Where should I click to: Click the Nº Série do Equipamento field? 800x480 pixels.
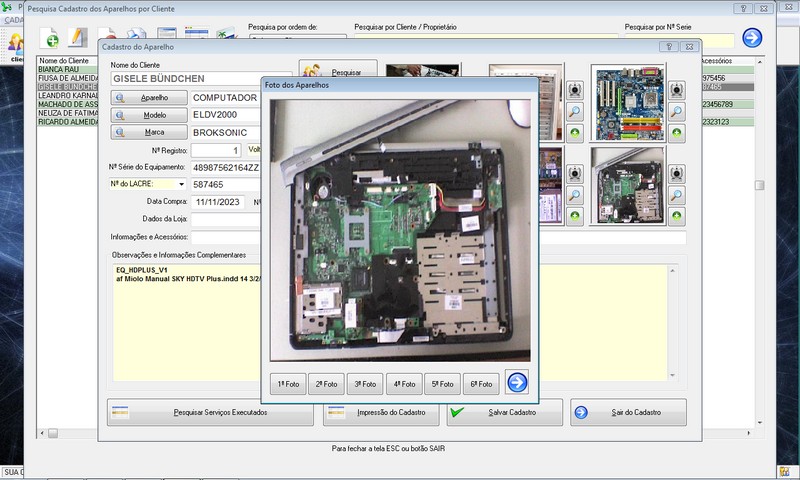click(227, 167)
